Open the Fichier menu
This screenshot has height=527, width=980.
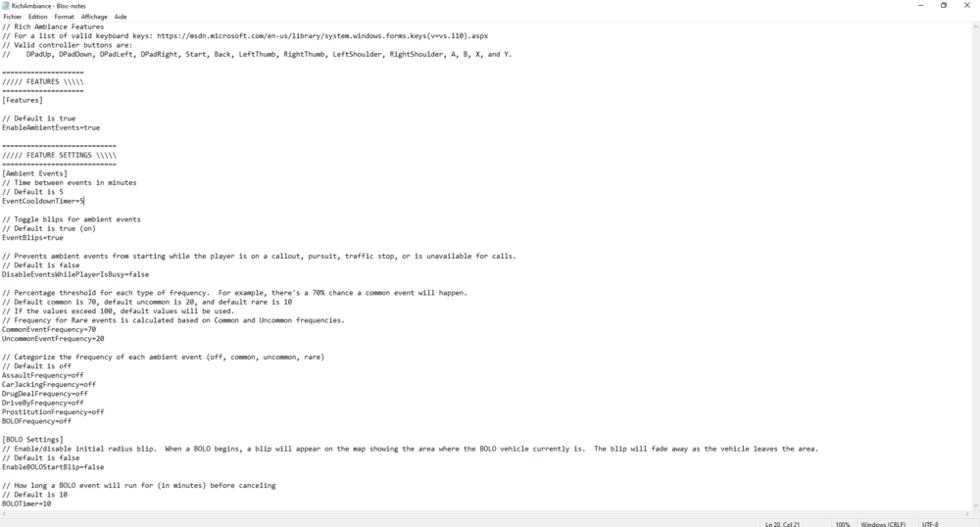click(x=13, y=17)
